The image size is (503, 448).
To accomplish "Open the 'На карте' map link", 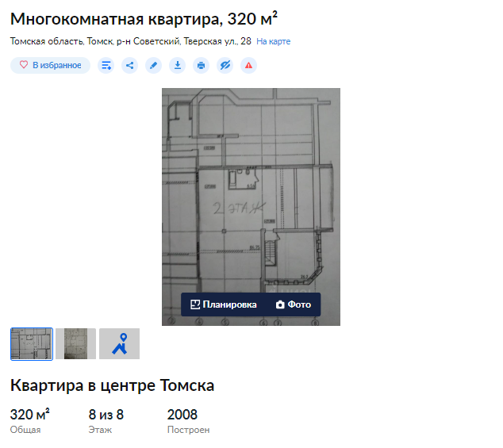I will coord(273,40).
